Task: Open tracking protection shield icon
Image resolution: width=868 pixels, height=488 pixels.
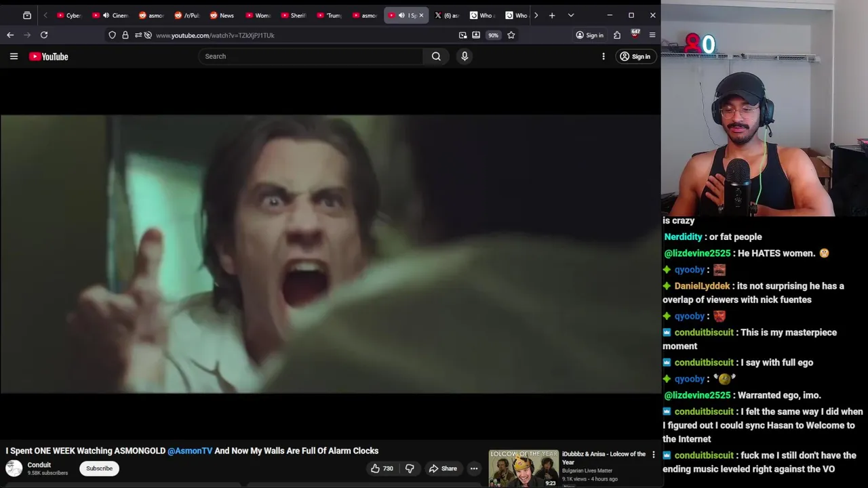Action: coord(112,35)
